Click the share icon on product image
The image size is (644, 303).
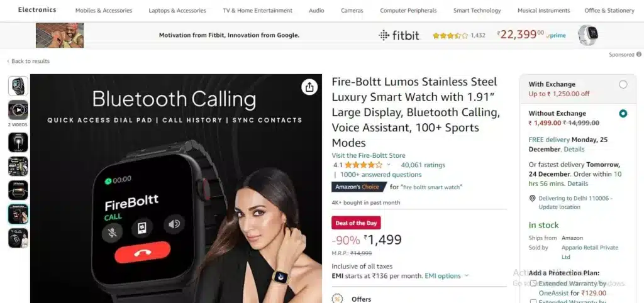(x=309, y=87)
